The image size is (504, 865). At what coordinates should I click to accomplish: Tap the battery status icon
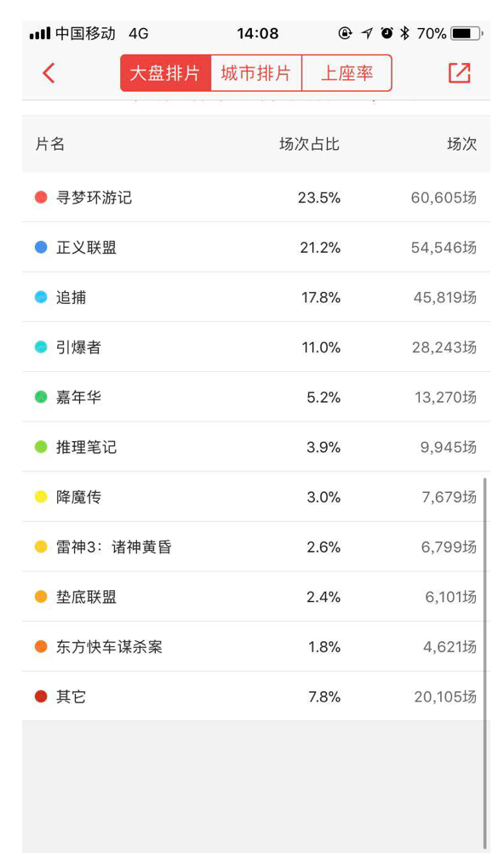pyautogui.click(x=467, y=34)
